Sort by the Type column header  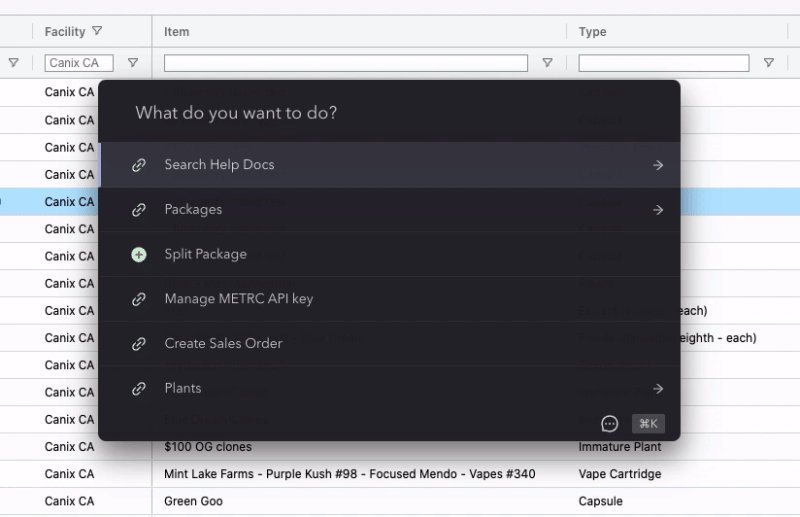click(x=592, y=32)
